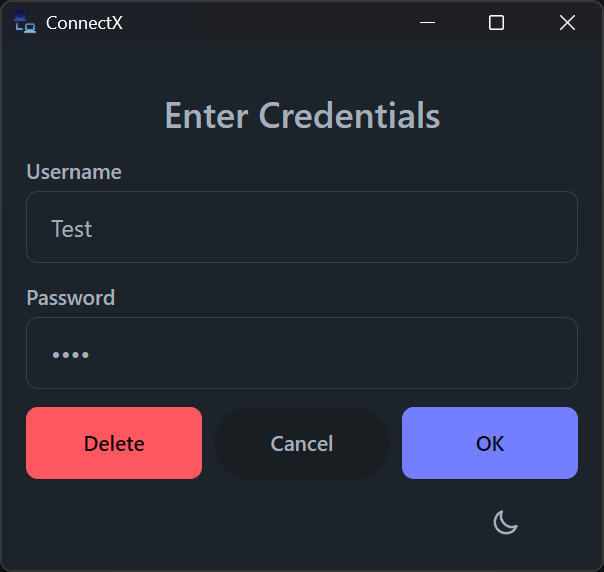Screen dimensions: 604x572
Task: Focus the Password input field
Action: (302, 353)
